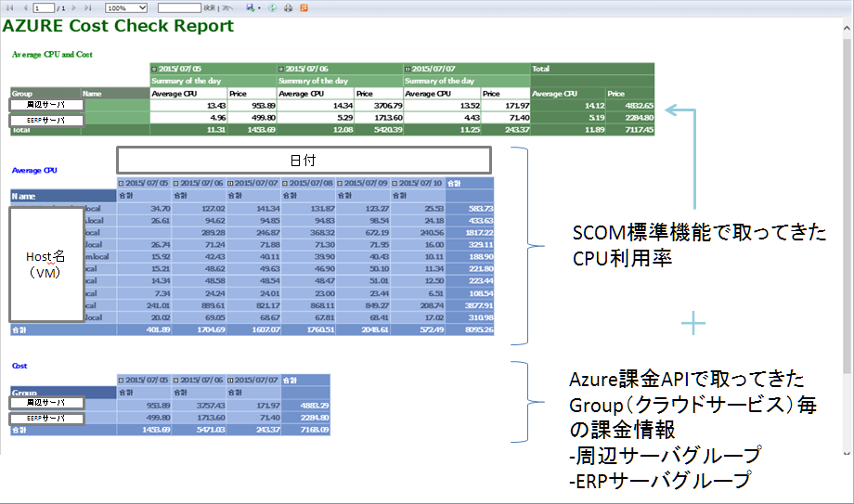Click the export save disk icon
The width and height of the screenshot is (854, 504).
250,7
